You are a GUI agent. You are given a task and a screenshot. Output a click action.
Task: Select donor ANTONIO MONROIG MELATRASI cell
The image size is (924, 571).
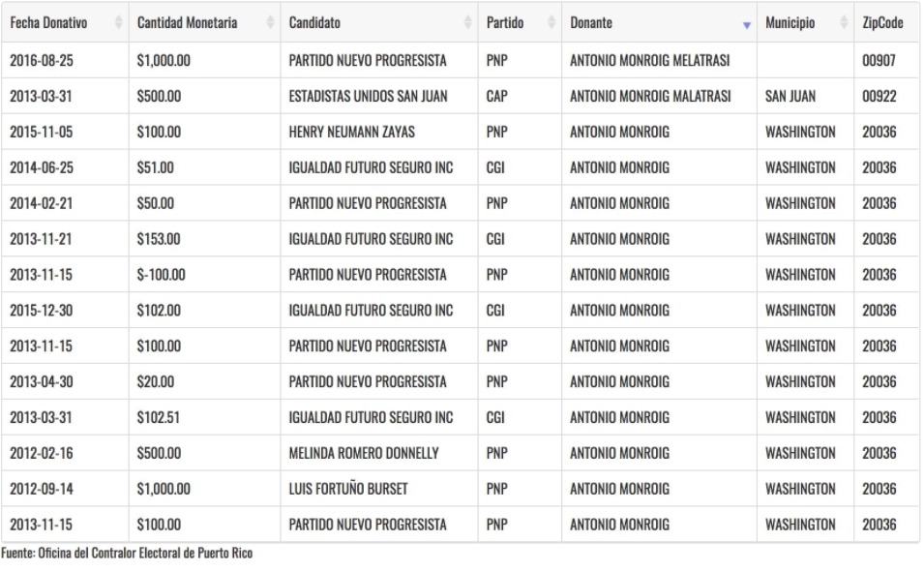click(659, 60)
